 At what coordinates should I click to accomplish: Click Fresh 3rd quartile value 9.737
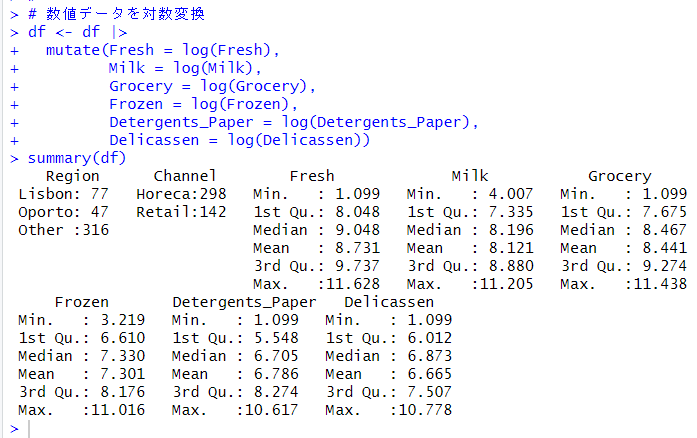358,266
